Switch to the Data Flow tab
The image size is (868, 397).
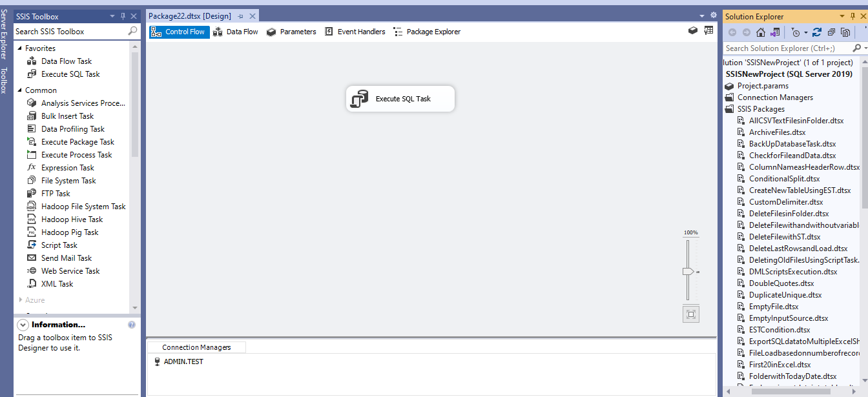tap(236, 32)
